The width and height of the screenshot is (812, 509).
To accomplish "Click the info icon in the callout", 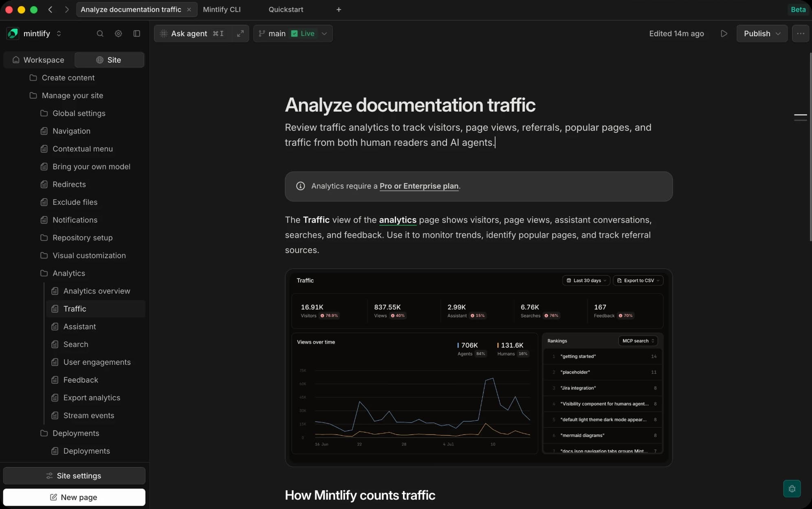I will pos(300,186).
